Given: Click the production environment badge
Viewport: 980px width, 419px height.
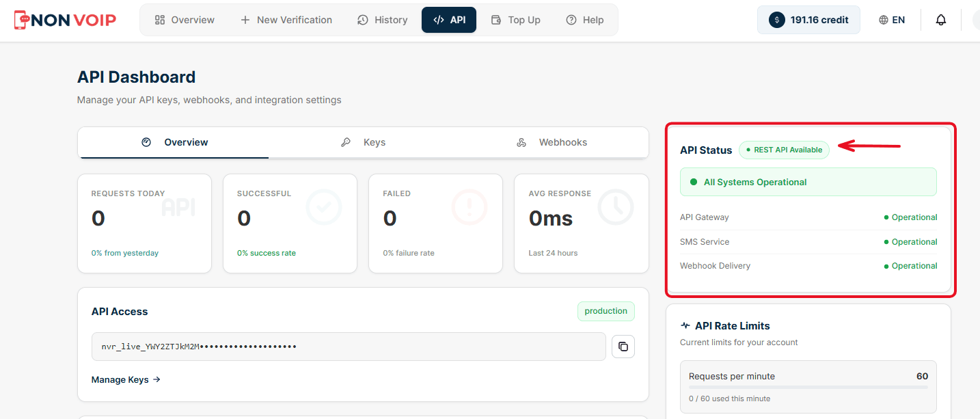Looking at the screenshot, I should [x=606, y=311].
